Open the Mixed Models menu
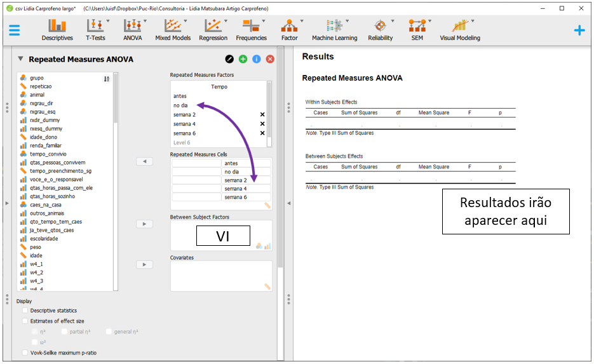 click(x=173, y=29)
